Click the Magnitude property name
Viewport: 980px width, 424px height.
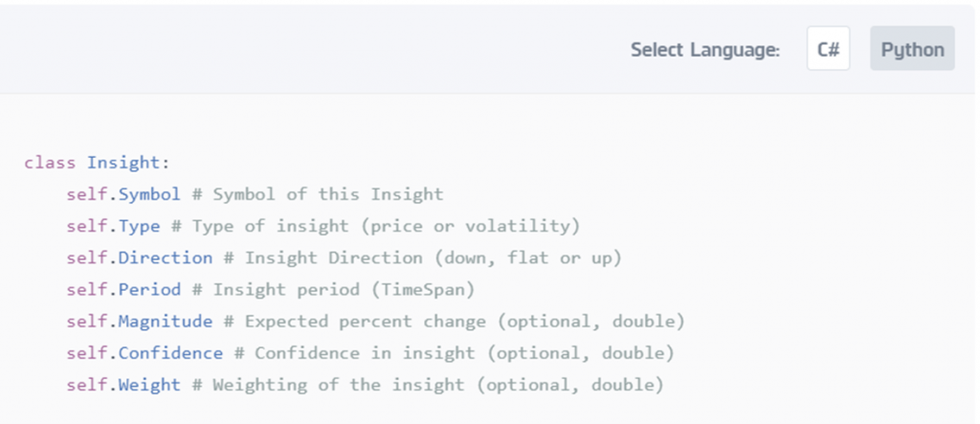coord(166,322)
